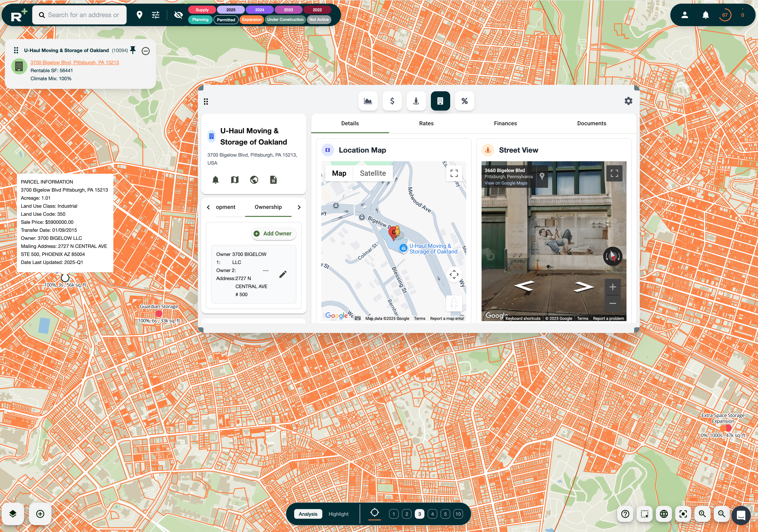
Task: Collapse the U-Haul facility card with minus icon
Action: pos(146,51)
